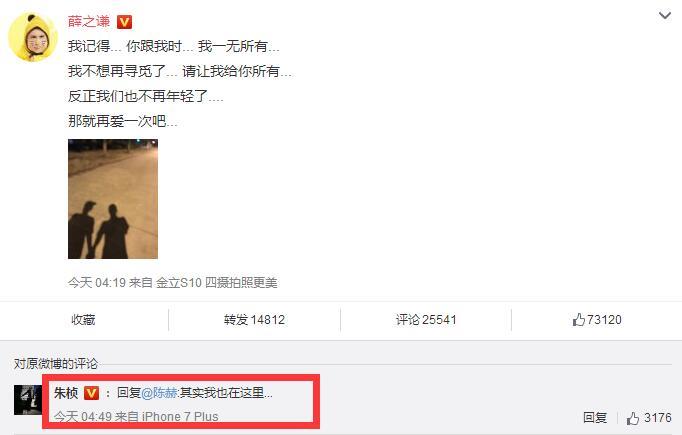Click the 金立S10 四摄拍照更美 source link

pos(216,283)
